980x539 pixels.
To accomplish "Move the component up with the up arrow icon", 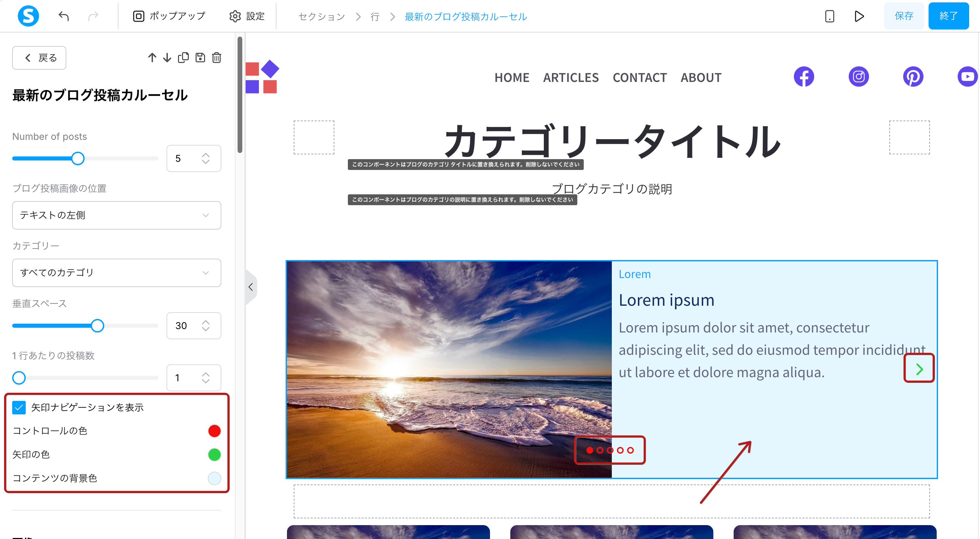I will [152, 58].
